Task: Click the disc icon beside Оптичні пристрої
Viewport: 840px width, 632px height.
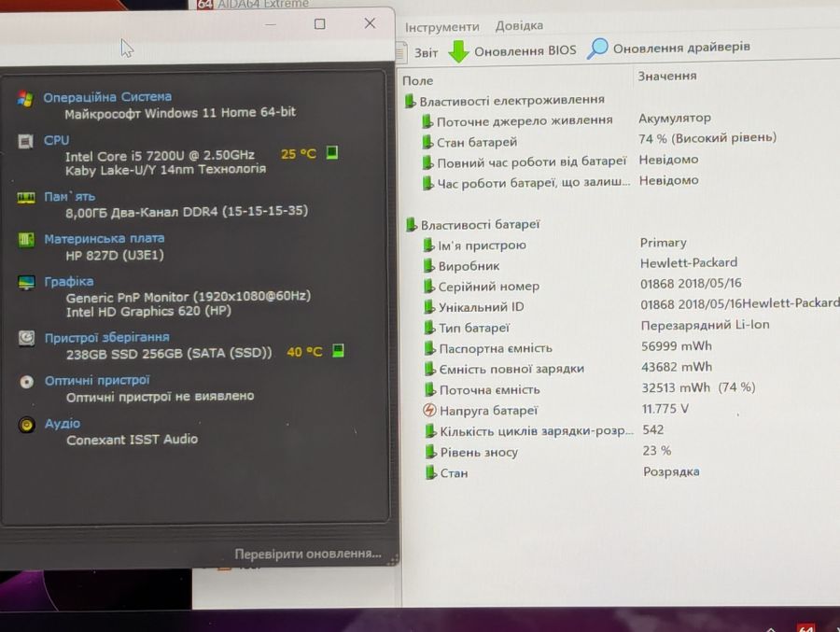Action: 26,382
